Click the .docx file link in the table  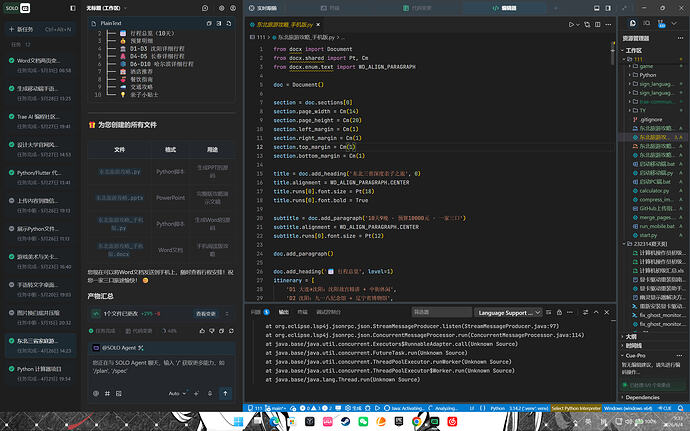120,250
